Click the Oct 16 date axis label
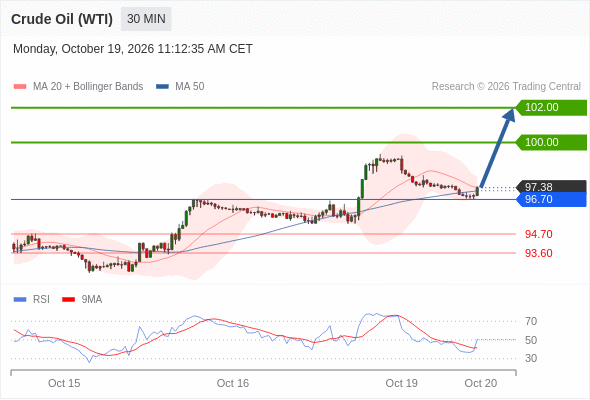 pyautogui.click(x=233, y=383)
